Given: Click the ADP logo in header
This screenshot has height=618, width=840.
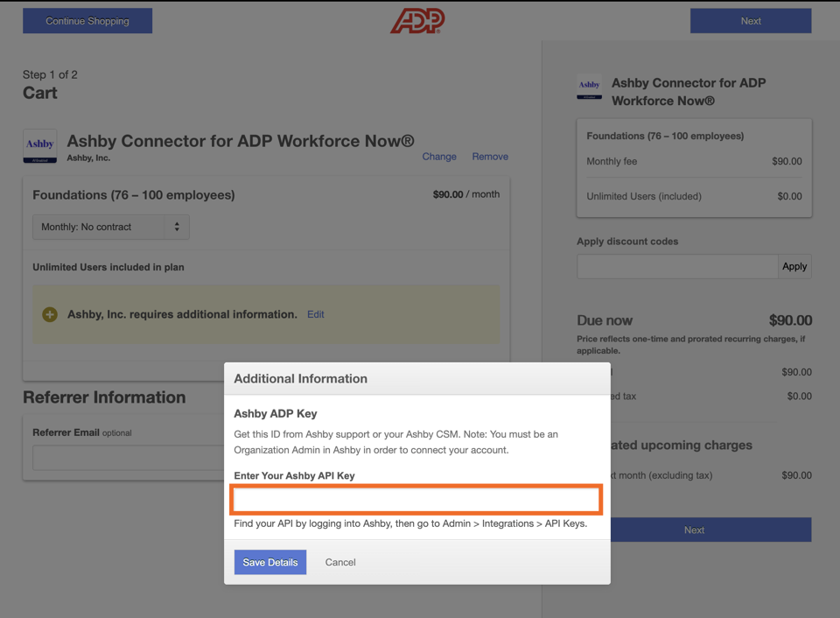Looking at the screenshot, I should (417, 21).
